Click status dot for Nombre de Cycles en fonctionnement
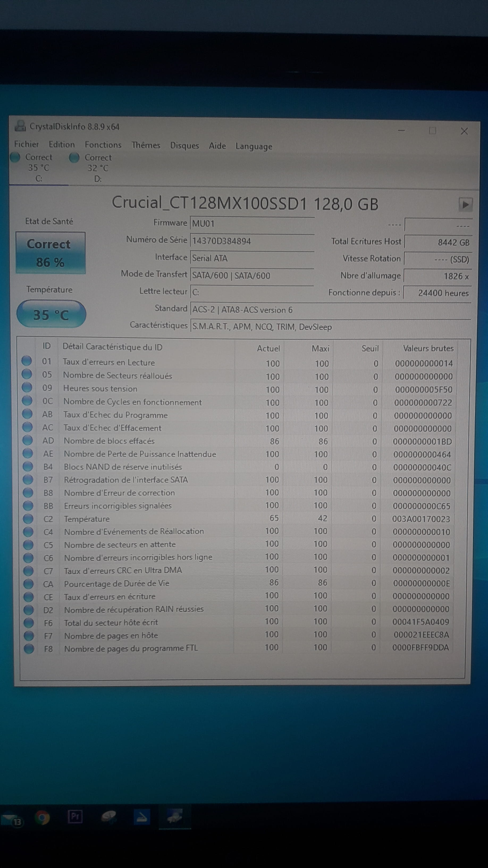The height and width of the screenshot is (868, 488). [27, 400]
